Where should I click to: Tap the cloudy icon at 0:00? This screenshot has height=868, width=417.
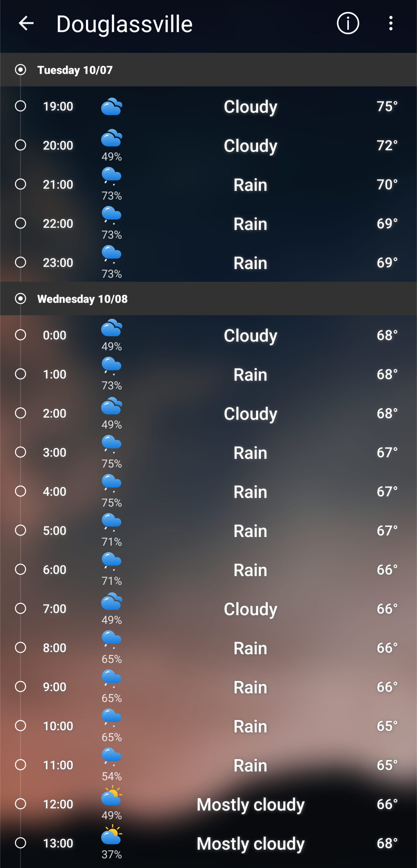pos(112,328)
